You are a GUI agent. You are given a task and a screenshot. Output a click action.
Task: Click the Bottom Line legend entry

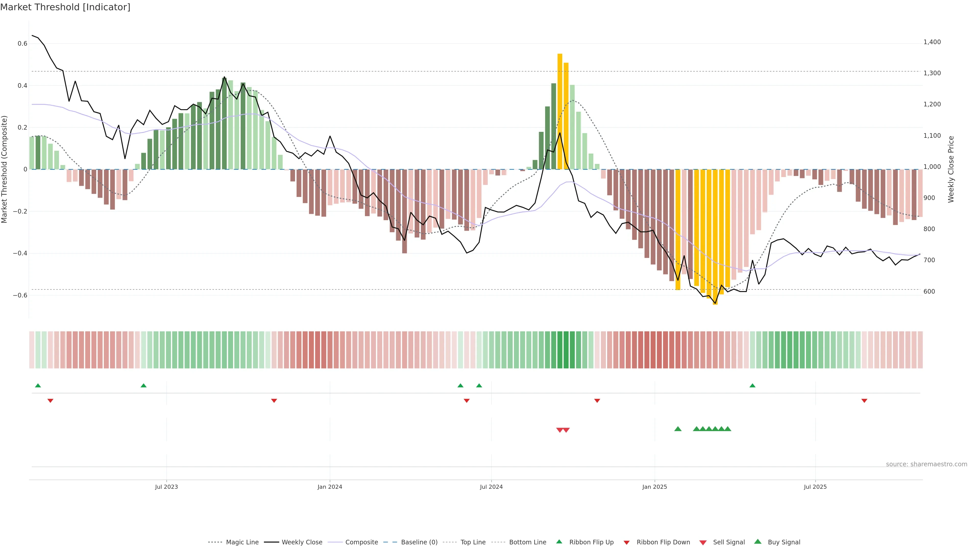pos(527,542)
